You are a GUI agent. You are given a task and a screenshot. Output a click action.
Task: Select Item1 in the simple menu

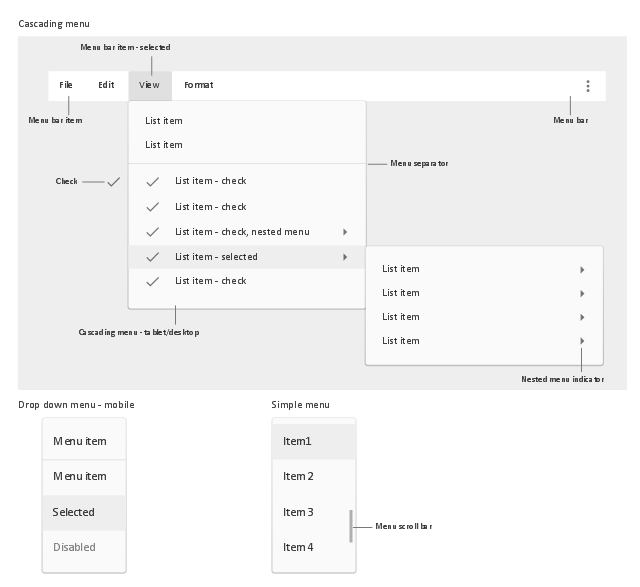[313, 441]
